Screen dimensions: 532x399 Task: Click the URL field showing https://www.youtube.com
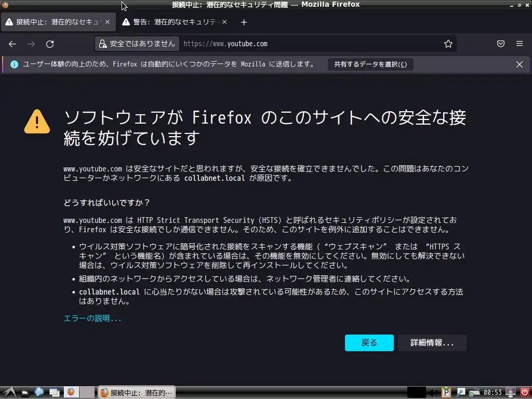tap(311, 44)
